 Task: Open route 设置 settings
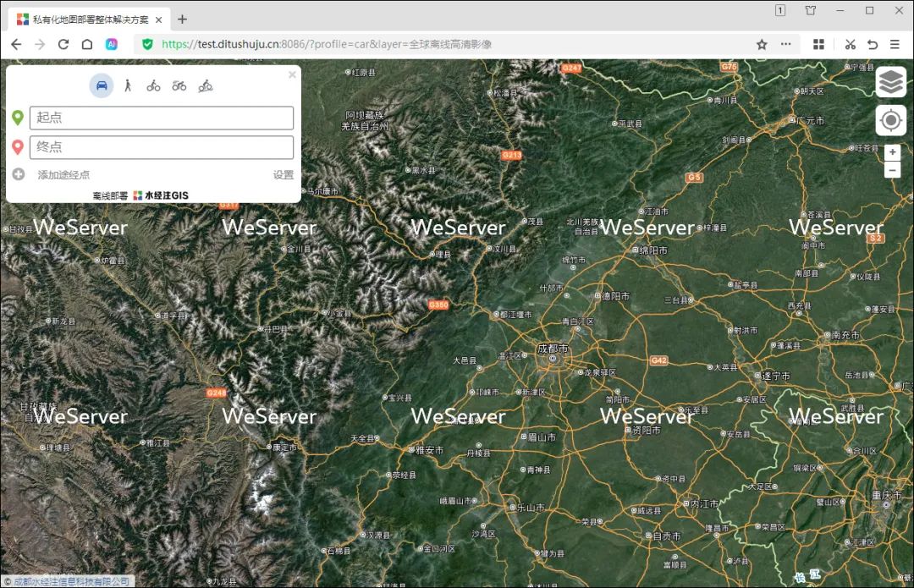coord(283,175)
